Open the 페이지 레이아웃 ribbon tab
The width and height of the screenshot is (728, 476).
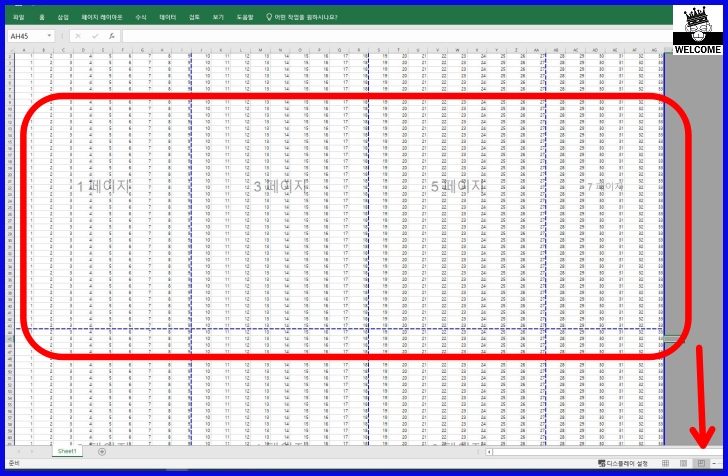102,17
